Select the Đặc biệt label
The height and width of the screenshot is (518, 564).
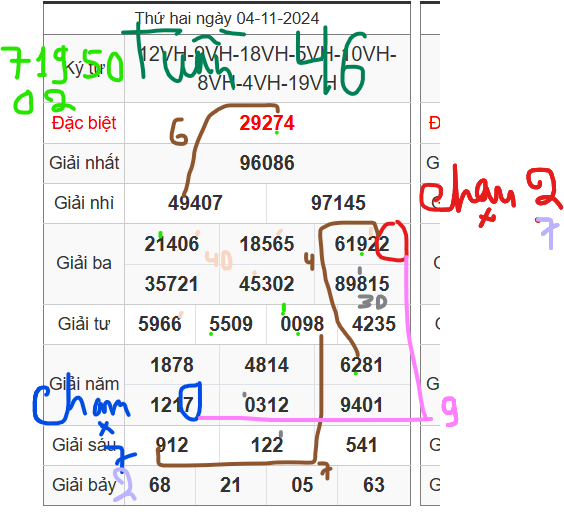tap(84, 123)
